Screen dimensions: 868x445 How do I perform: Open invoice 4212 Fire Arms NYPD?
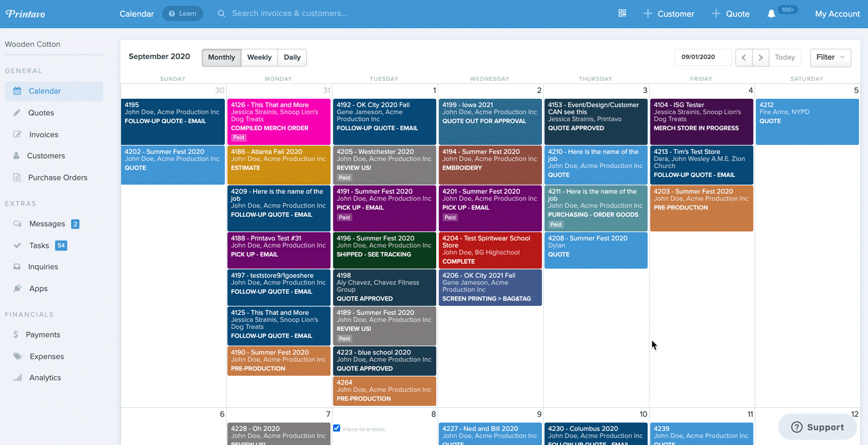point(807,122)
